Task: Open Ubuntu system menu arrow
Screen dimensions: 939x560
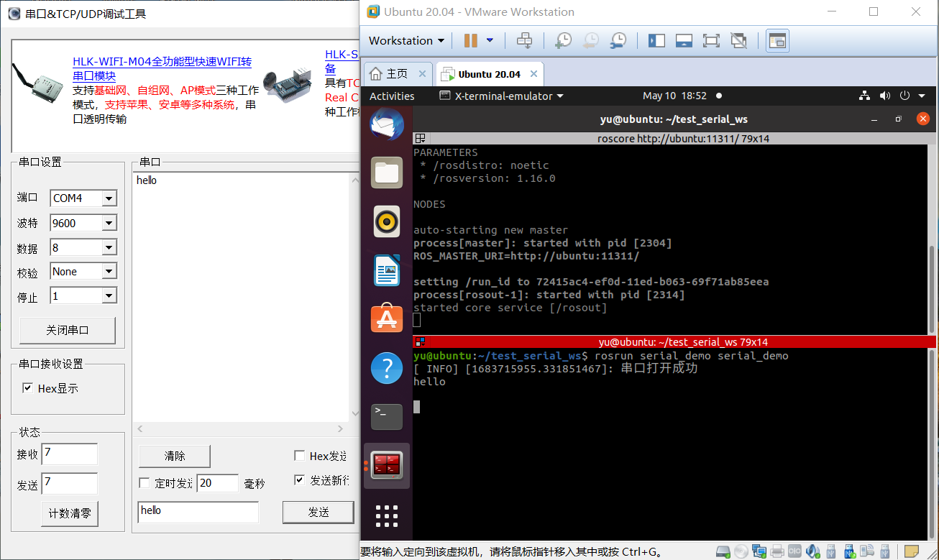Action: 922,96
